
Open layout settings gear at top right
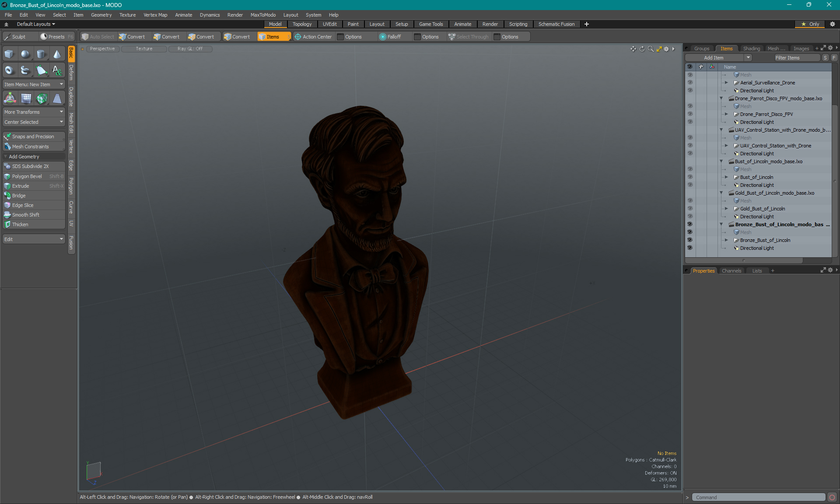833,24
